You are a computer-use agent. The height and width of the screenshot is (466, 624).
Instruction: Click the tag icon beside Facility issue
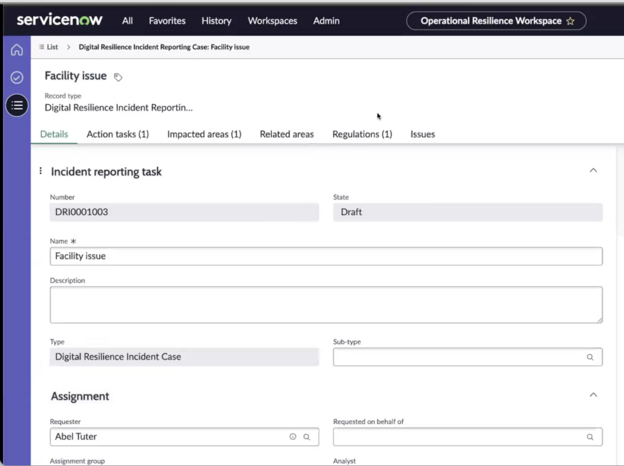coord(118,77)
